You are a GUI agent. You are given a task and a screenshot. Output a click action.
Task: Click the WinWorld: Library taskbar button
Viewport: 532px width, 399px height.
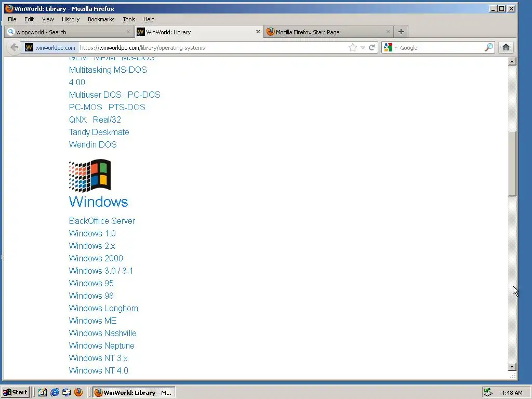tap(134, 393)
